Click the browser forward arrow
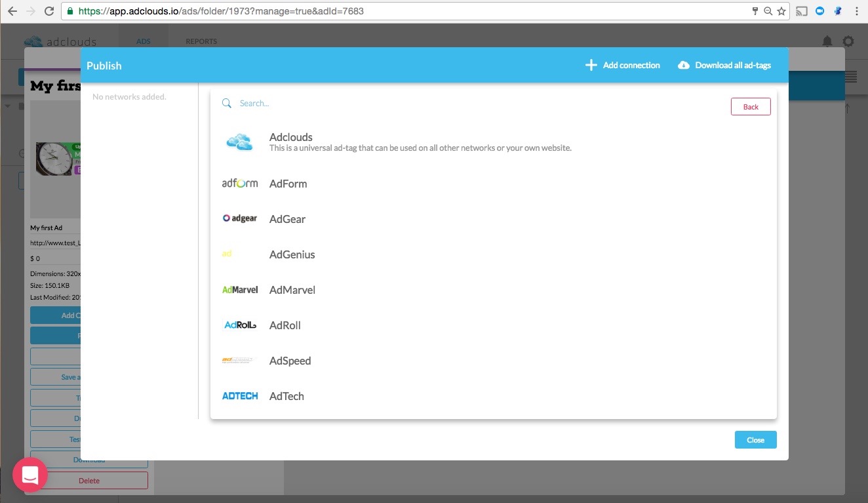This screenshot has height=503, width=868. pos(30,11)
